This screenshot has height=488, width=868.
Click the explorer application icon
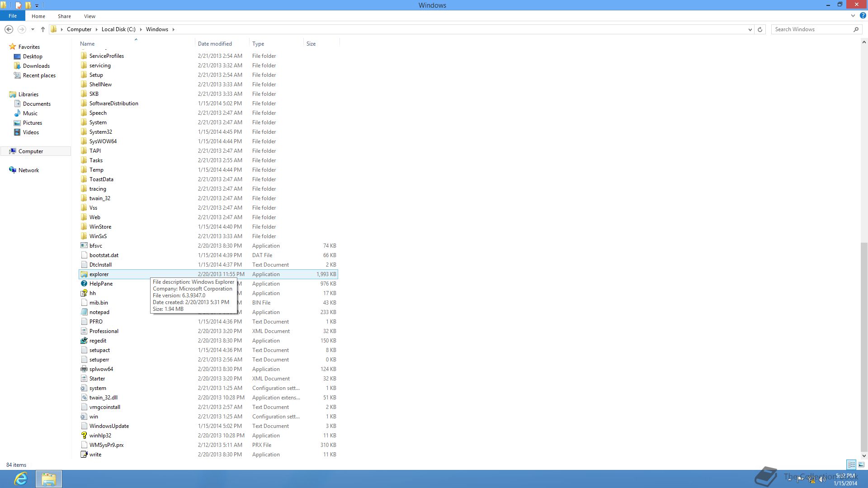[x=84, y=274]
